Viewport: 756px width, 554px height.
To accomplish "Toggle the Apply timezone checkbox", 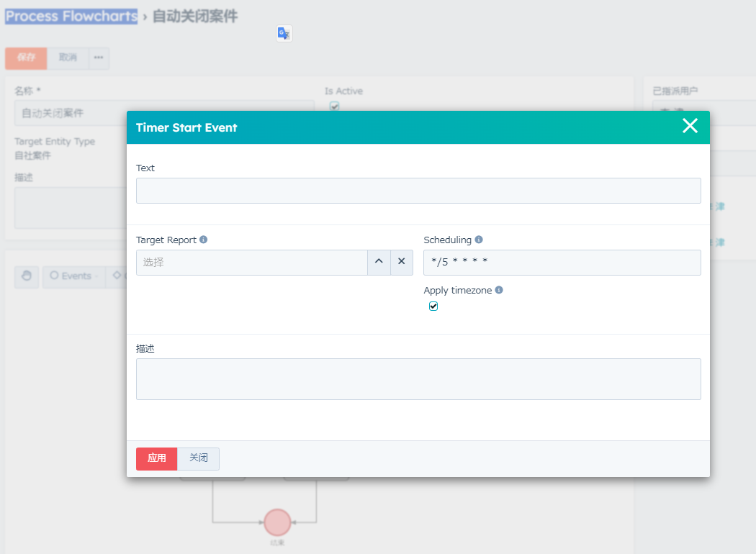I will tap(433, 306).
